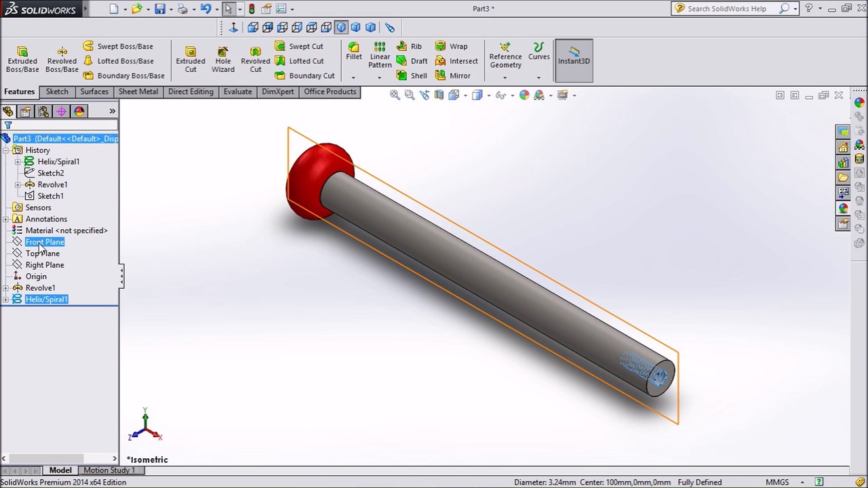Select the Revolved Boss/Base tool

tap(62, 60)
